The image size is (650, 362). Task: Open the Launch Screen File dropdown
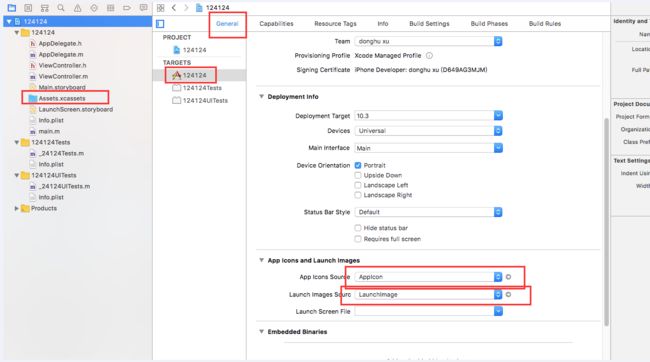pos(429,311)
